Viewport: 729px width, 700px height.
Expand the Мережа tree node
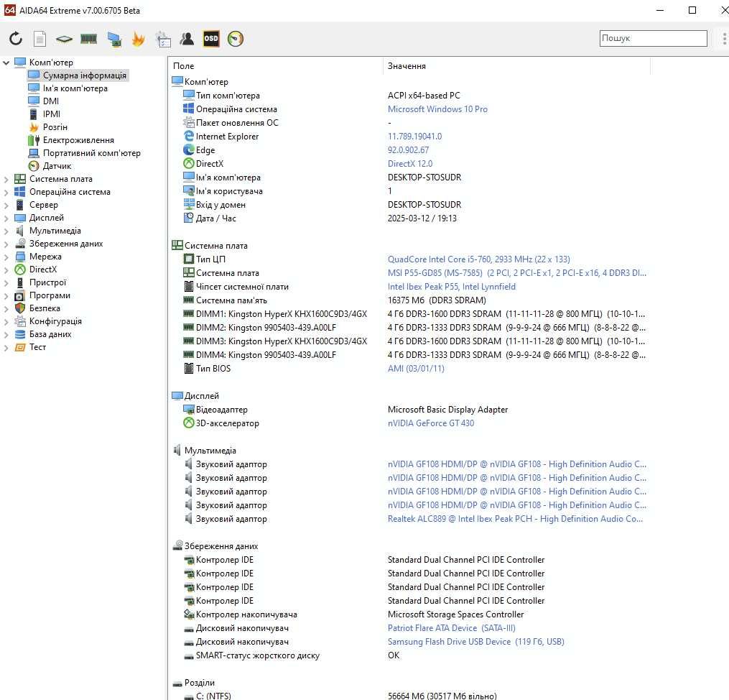pos(6,257)
